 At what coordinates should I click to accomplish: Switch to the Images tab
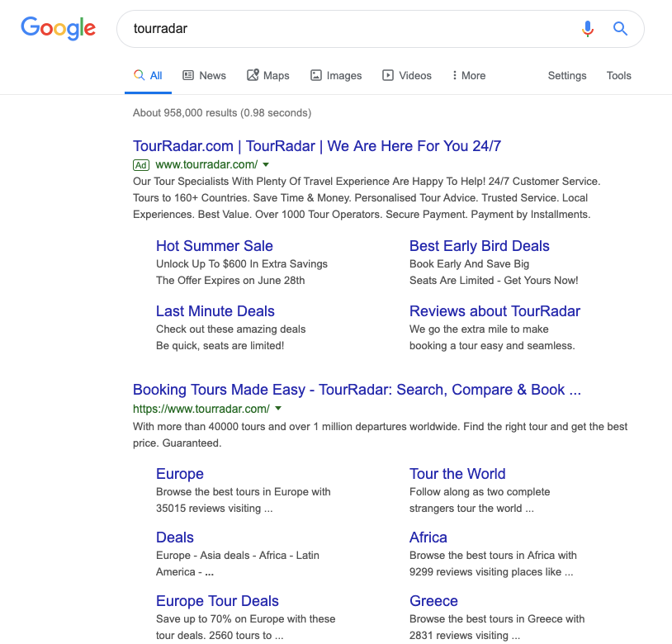(x=336, y=75)
